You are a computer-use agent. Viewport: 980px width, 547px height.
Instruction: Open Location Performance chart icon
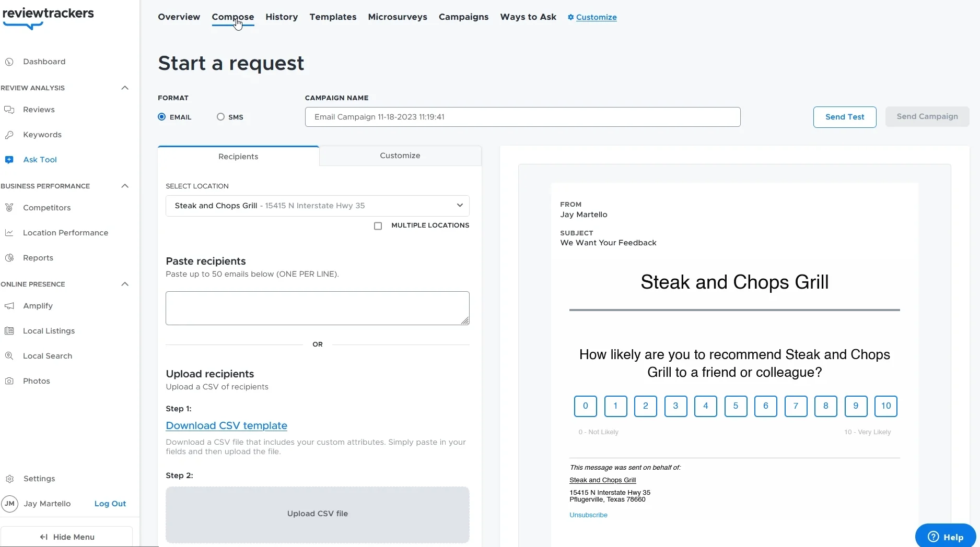(9, 233)
